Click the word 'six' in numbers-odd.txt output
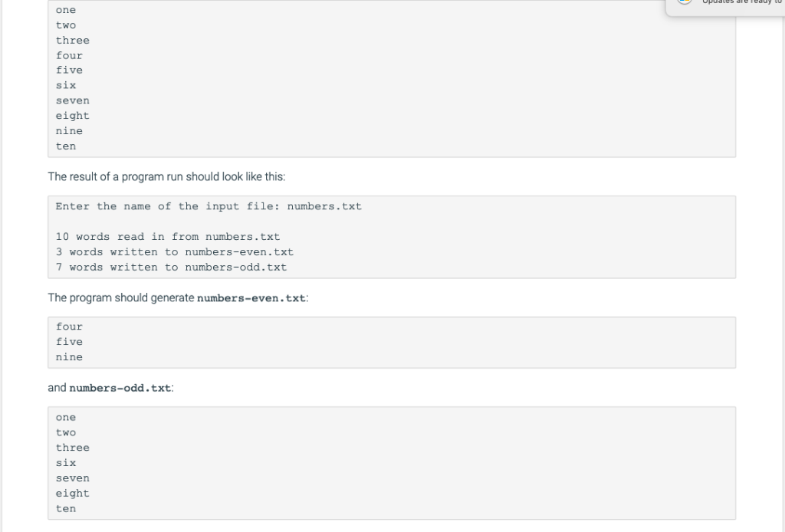The width and height of the screenshot is (785, 532). point(65,462)
